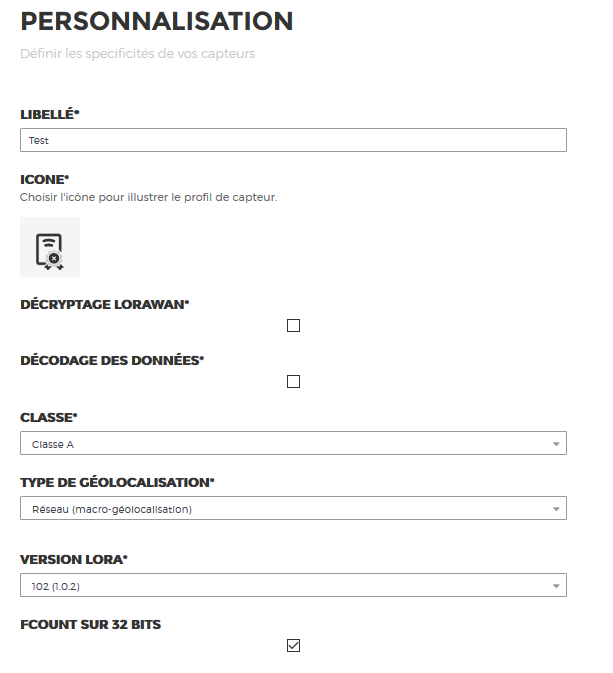Click the arrow of the Classe dropdown
Image resolution: width=613 pixels, height=673 pixels.
pos(556,444)
